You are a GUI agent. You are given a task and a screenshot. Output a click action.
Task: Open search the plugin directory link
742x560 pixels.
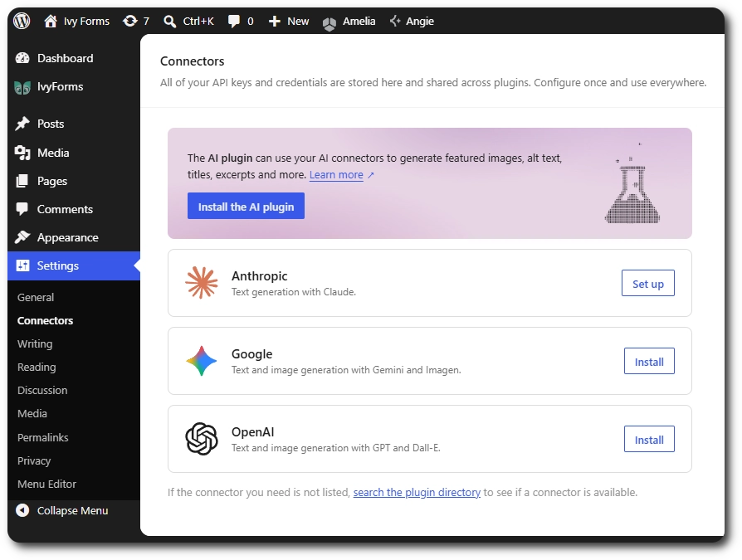coord(417,492)
